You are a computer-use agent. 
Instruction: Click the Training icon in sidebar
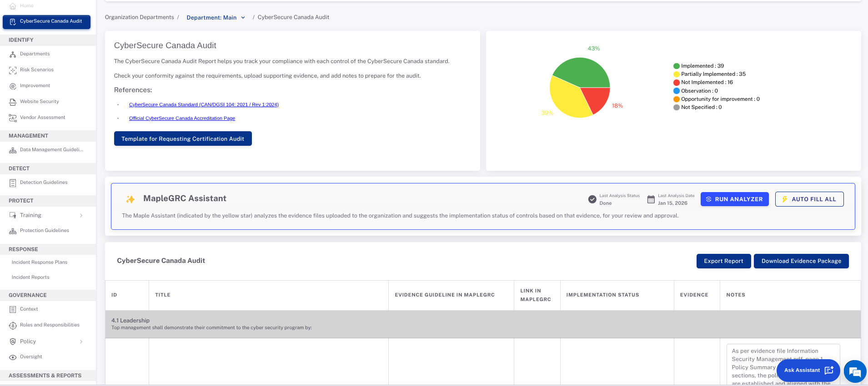pos(13,215)
